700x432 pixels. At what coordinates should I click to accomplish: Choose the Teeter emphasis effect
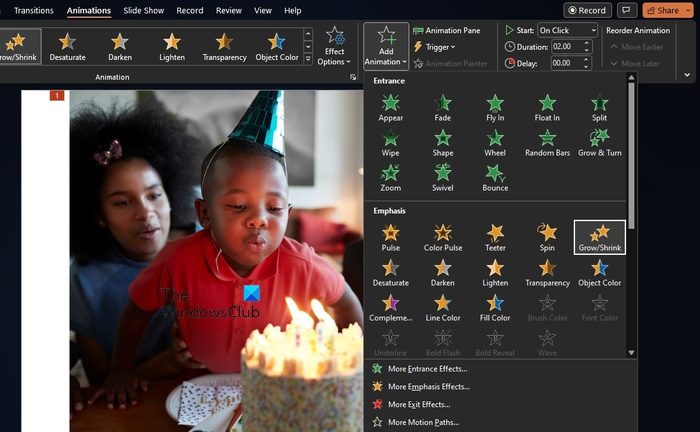(x=495, y=238)
